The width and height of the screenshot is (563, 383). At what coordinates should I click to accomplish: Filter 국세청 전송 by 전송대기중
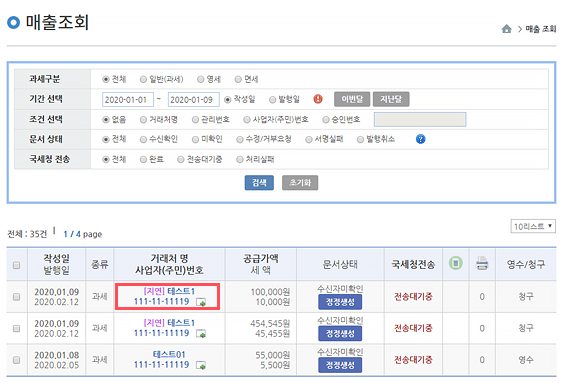point(181,159)
